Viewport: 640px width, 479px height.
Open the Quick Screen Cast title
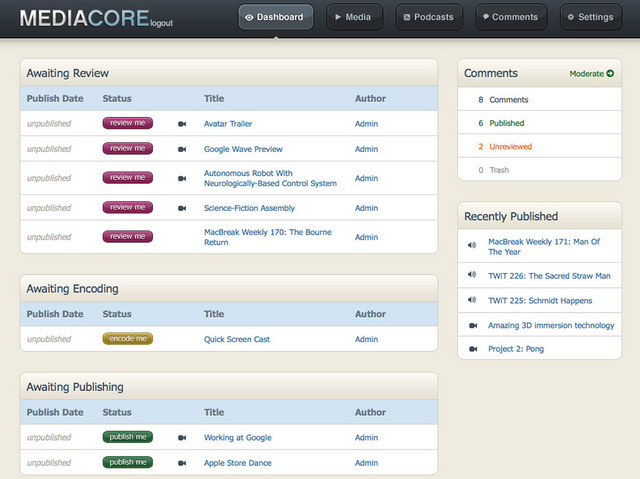pos(237,339)
